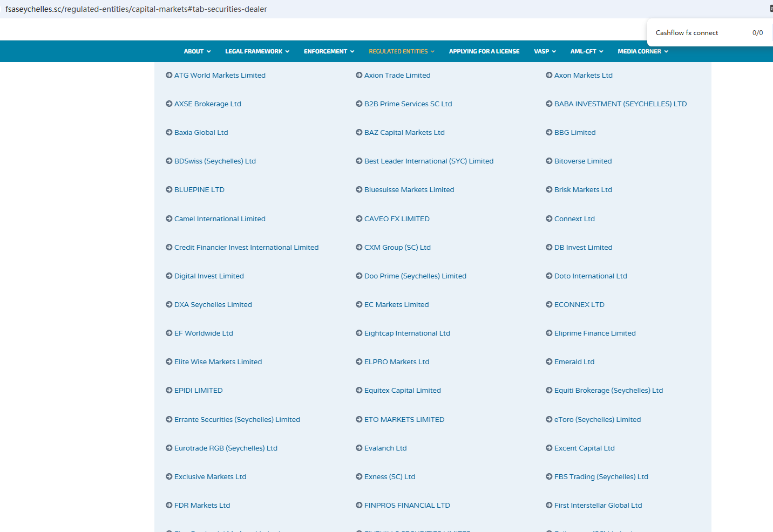Viewport: 773px width, 532px height.
Task: Open the ECONNEX LTD entry
Action: pyautogui.click(x=579, y=305)
